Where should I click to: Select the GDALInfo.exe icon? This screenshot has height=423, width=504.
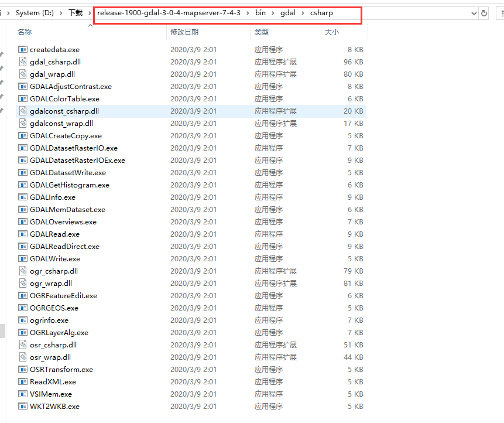point(23,197)
